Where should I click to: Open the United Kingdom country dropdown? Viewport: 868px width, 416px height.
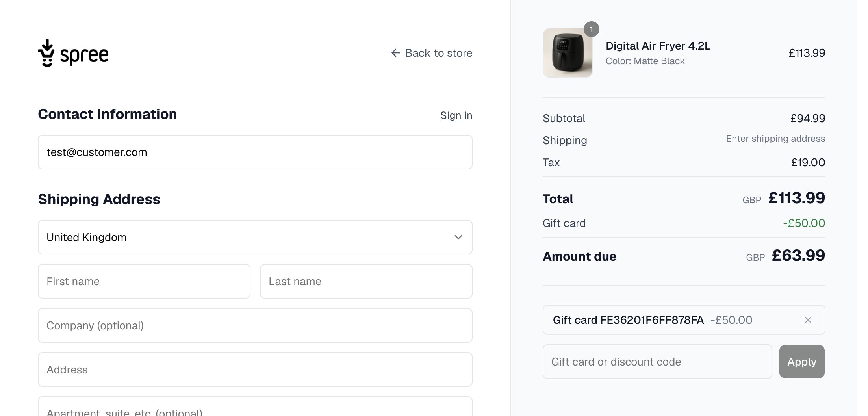point(255,237)
